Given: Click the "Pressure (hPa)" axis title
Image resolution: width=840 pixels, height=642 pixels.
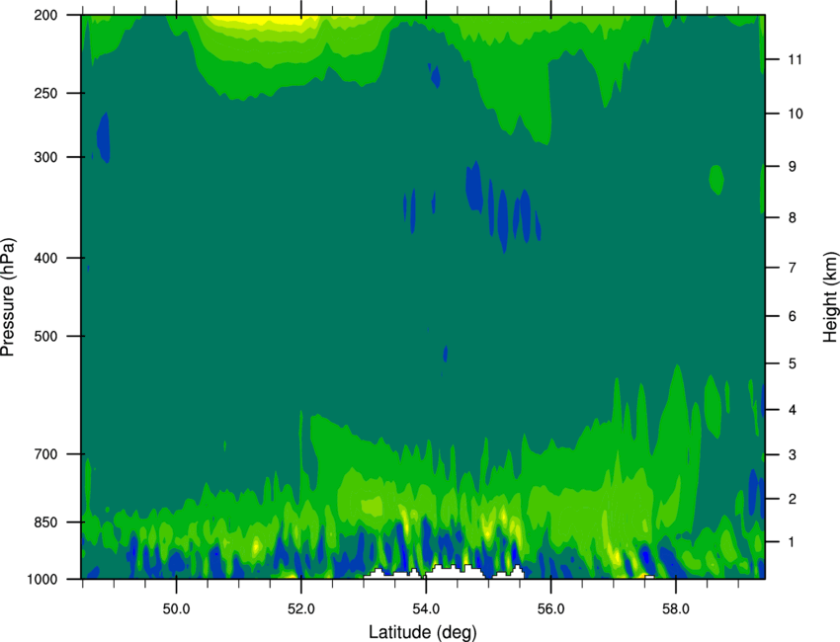Looking at the screenshot, I should click(x=8, y=297).
